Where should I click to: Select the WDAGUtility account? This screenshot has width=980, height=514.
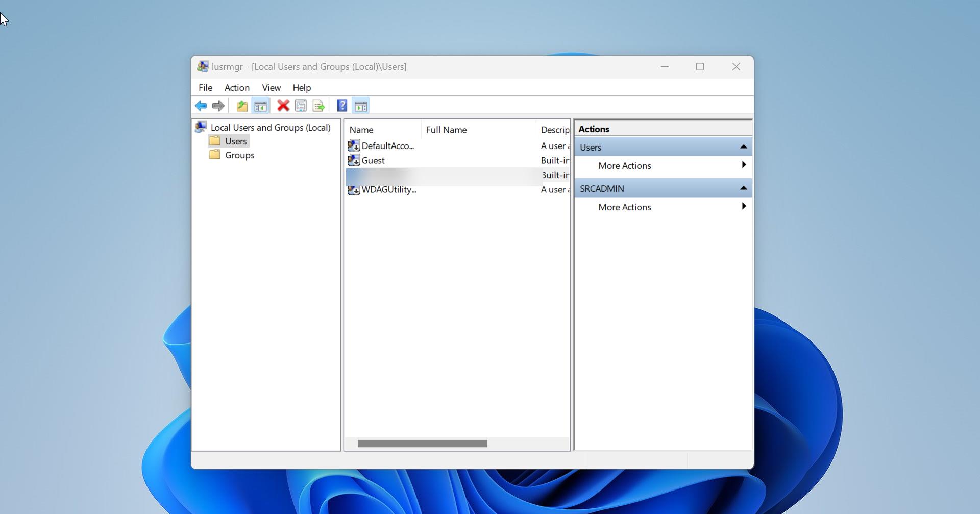pos(387,189)
